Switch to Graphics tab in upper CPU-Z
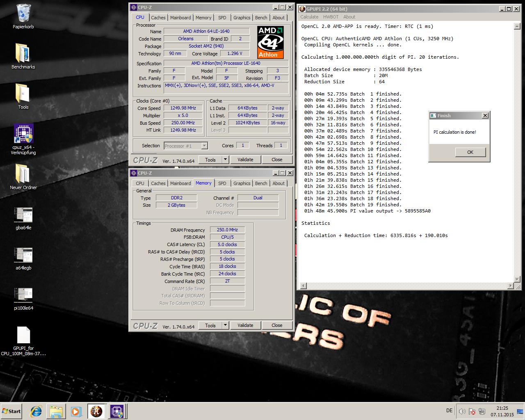This screenshot has height=420, width=525. click(x=242, y=18)
